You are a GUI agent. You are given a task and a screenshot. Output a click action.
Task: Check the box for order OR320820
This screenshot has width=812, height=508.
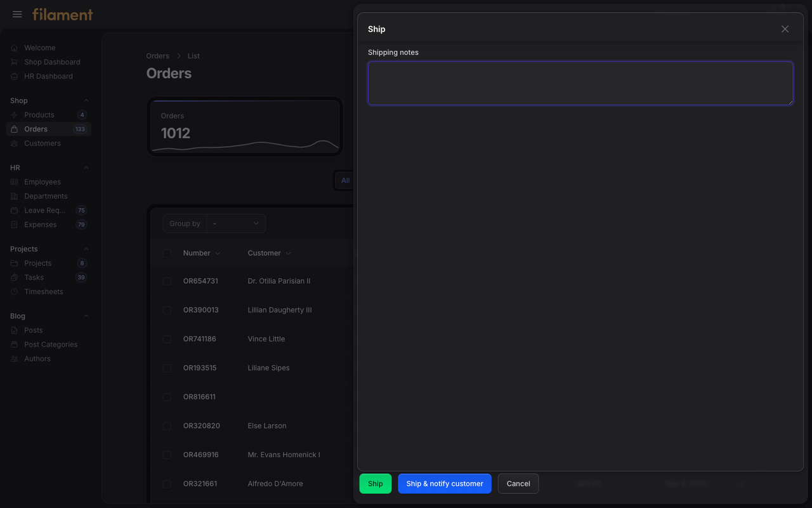click(167, 426)
